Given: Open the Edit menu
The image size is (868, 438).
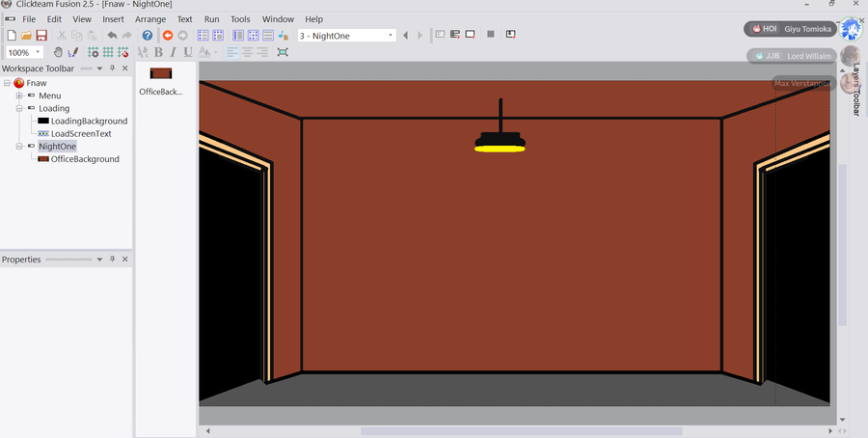Looking at the screenshot, I should tap(54, 19).
